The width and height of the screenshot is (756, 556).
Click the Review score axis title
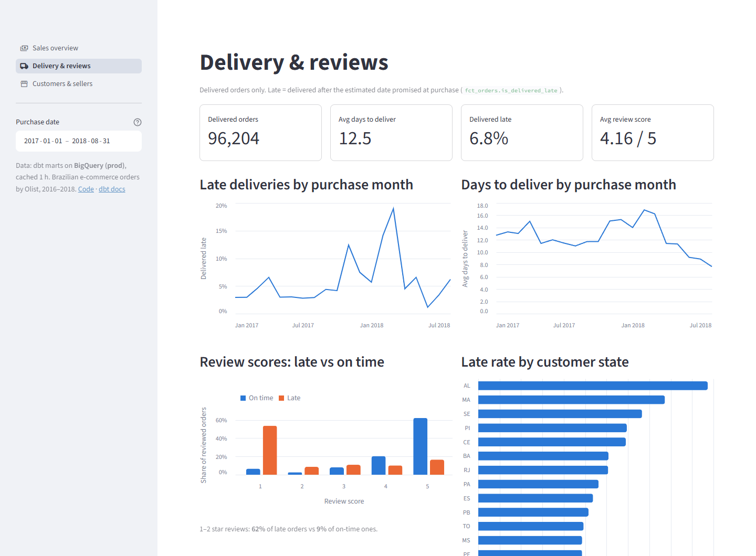point(344,501)
